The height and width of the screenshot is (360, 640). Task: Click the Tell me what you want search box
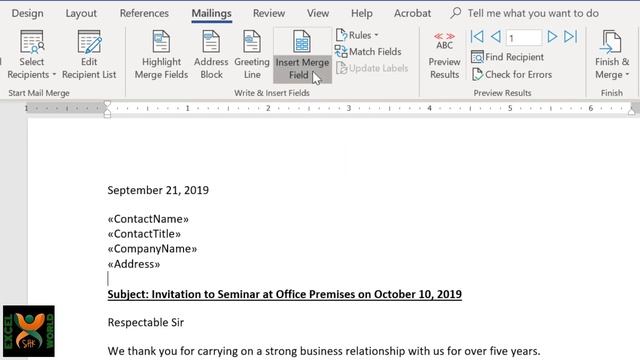(x=533, y=13)
